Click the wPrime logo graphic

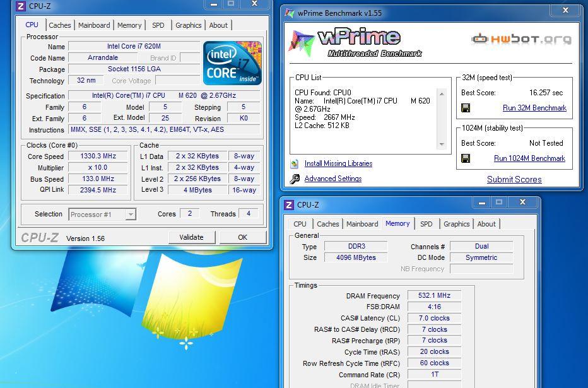(355, 43)
